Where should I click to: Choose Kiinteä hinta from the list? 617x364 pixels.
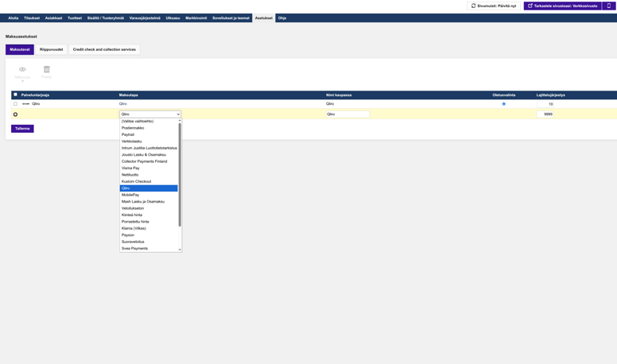149,215
